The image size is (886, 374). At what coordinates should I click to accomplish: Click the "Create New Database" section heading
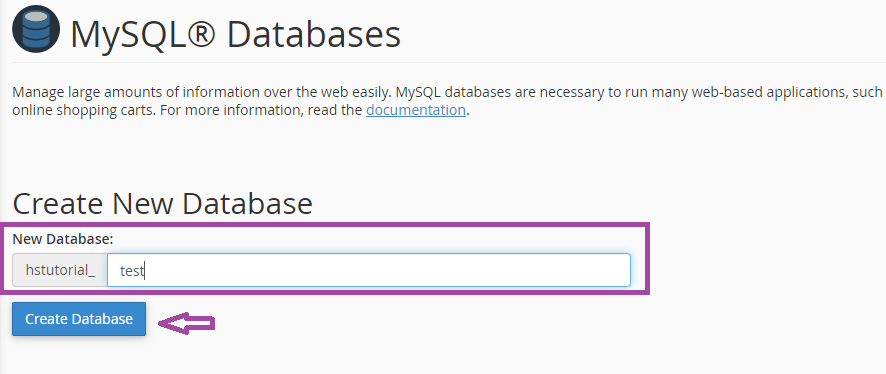click(163, 203)
